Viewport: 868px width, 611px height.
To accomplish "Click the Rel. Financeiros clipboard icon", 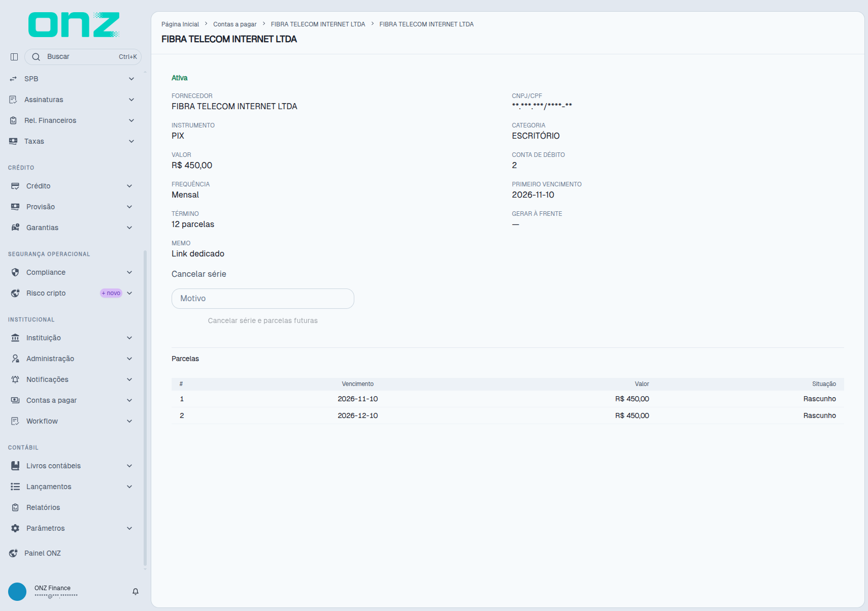I will (x=13, y=120).
